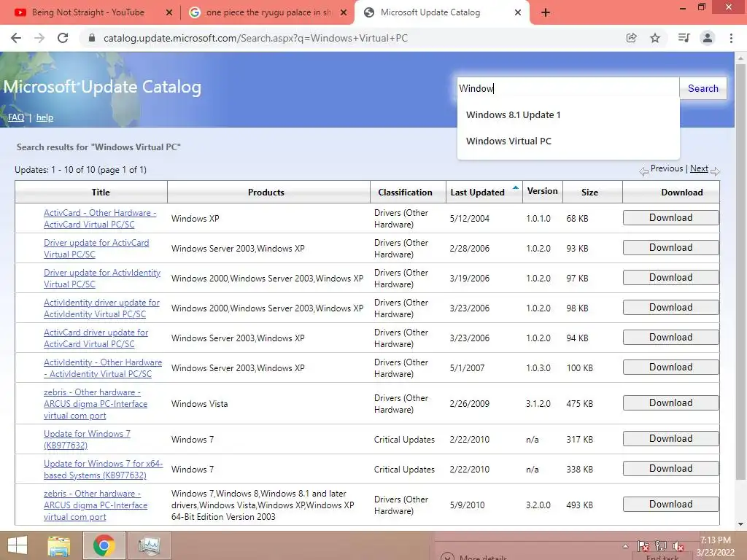The height and width of the screenshot is (560, 747).
Task: Click the muted volume tray icon
Action: coord(678,546)
